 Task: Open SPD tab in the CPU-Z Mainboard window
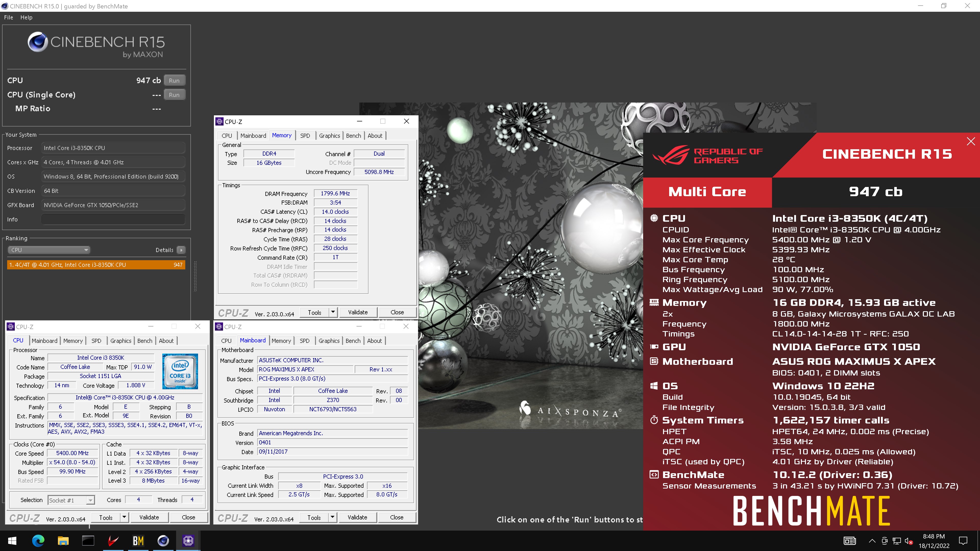click(x=304, y=341)
